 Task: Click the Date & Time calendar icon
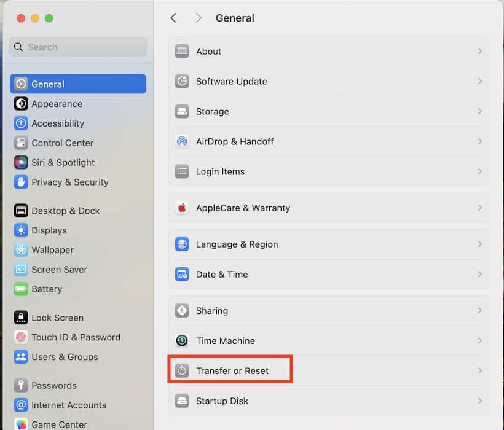[x=182, y=275]
